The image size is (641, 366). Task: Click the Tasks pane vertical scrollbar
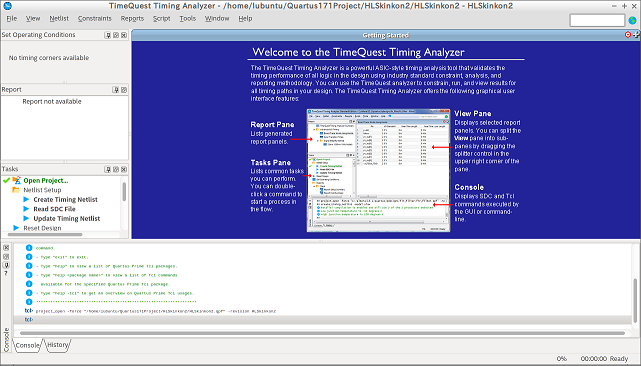[124, 191]
